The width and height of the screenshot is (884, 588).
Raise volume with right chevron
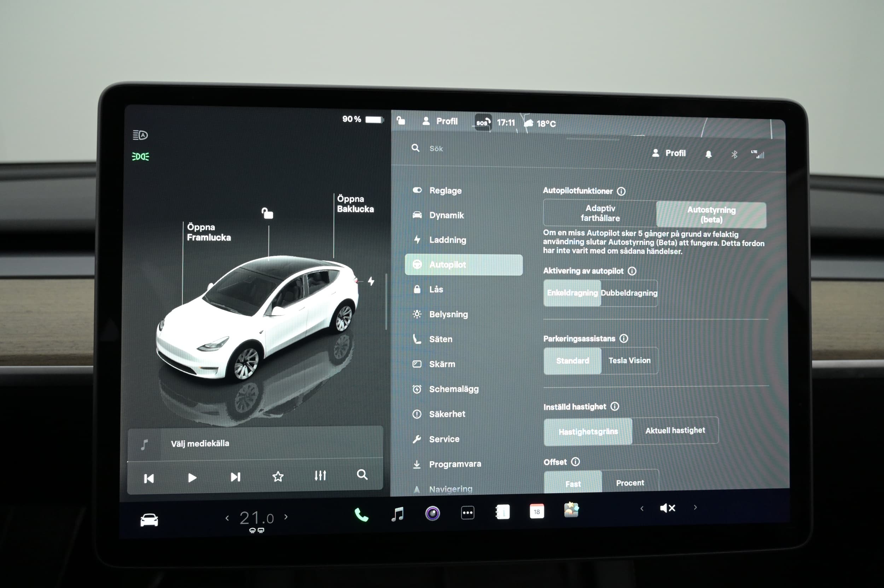pos(695,507)
